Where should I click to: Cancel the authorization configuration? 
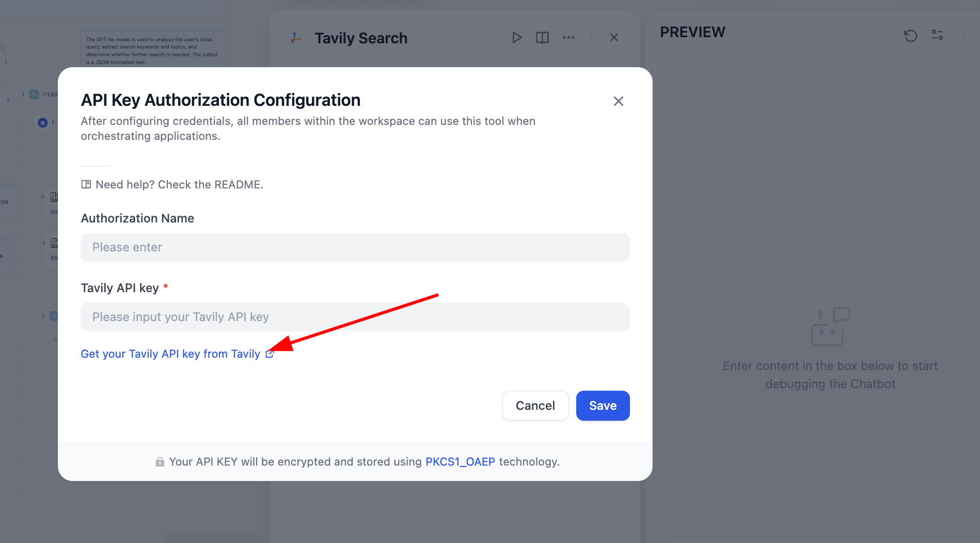(535, 406)
